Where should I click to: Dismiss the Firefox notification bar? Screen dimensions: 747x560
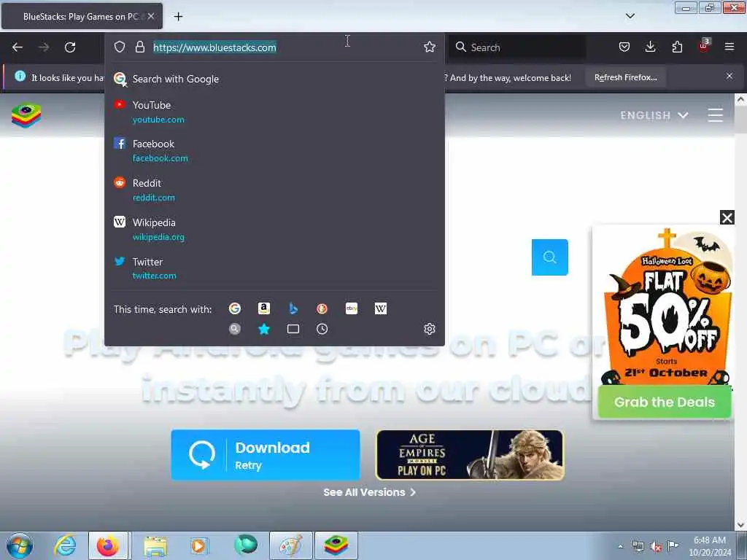(x=729, y=76)
